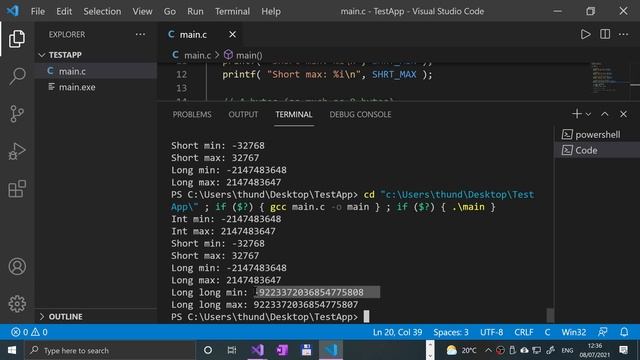The height and width of the screenshot is (360, 640).
Task: Open the Run and Debug view
Action: click(17, 151)
